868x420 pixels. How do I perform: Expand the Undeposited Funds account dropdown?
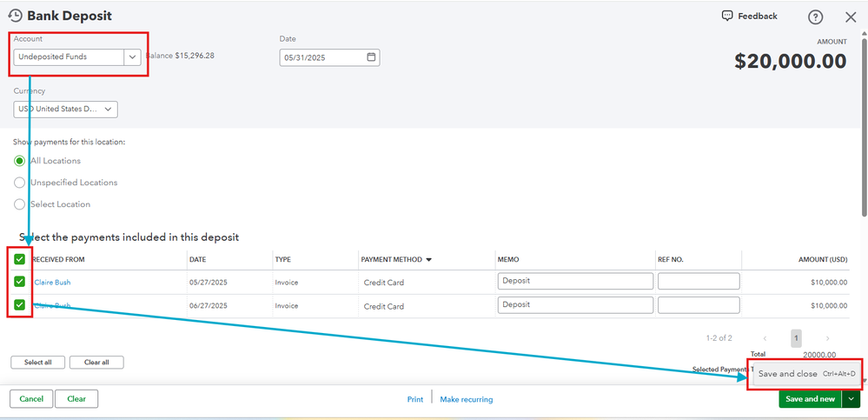(132, 57)
